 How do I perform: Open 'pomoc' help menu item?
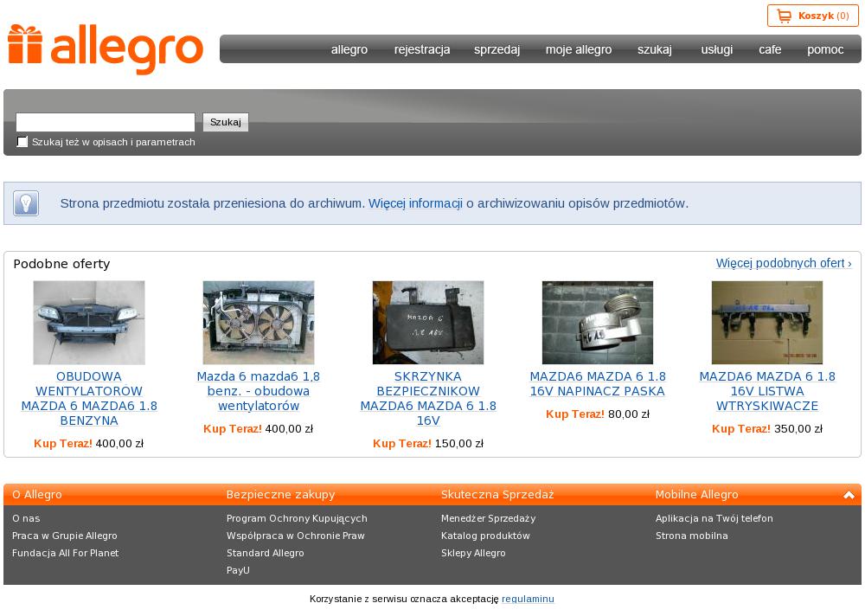coord(825,49)
